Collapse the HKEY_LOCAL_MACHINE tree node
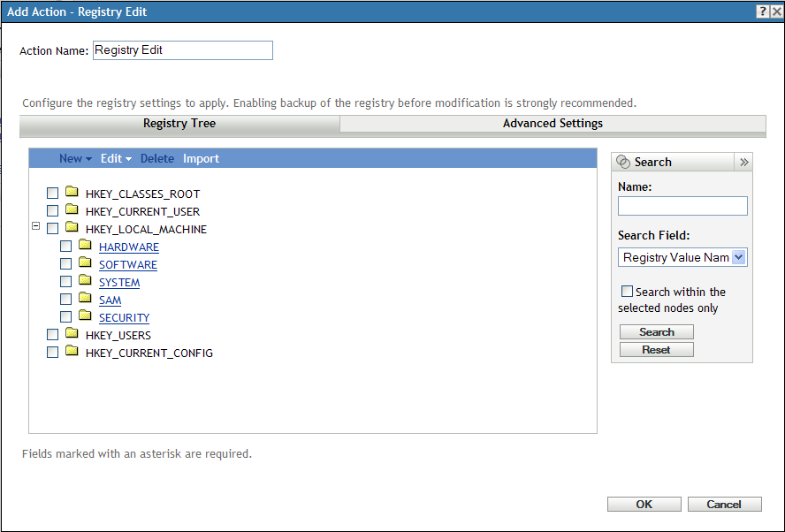This screenshot has width=785, height=532. pyautogui.click(x=35, y=226)
